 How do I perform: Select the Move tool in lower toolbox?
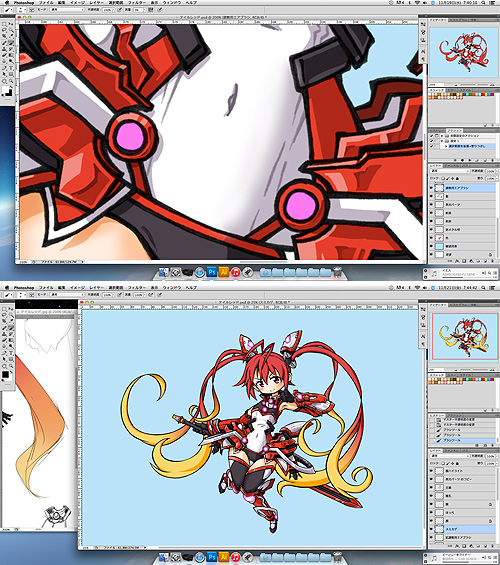[x=11, y=309]
